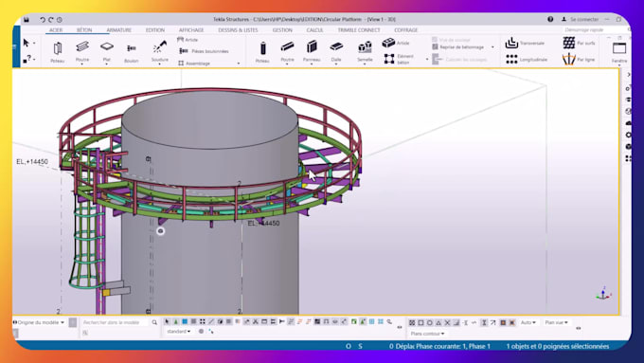Expand the Reprise de bétonnage dropdown arrow
644x363 pixels.
pos(492,46)
